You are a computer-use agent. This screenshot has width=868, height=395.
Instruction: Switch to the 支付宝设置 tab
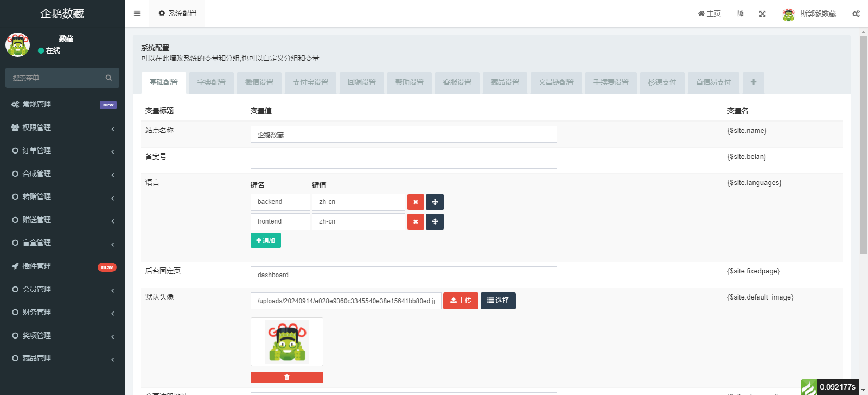310,82
